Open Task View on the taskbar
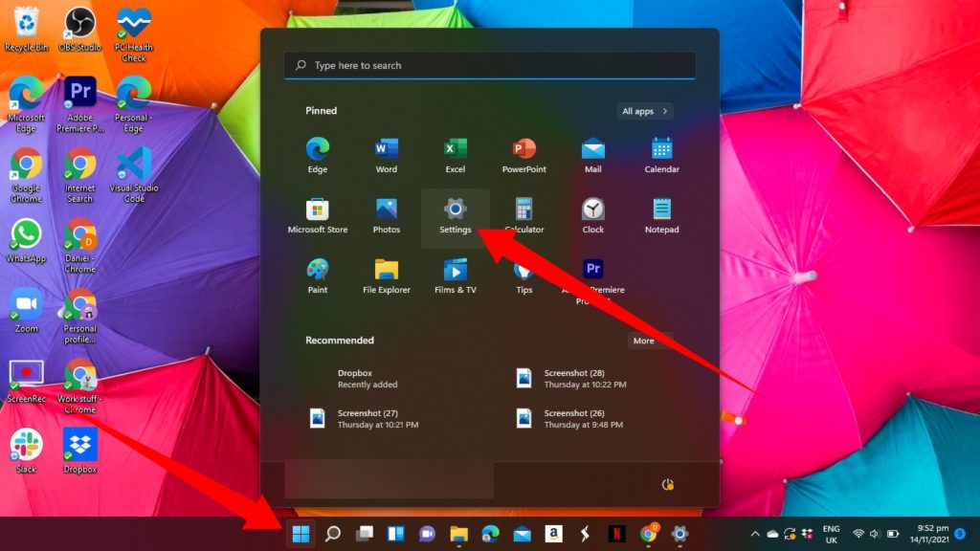 point(365,534)
